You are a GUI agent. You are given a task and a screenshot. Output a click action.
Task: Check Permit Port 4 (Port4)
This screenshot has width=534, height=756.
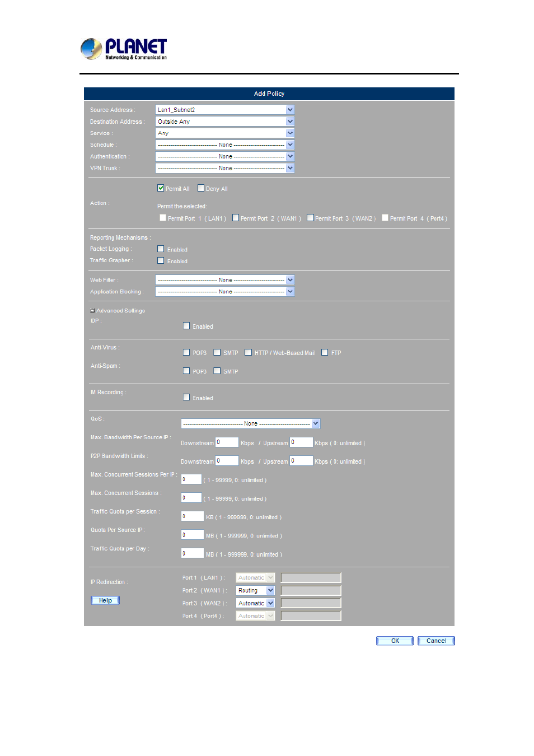point(385,218)
